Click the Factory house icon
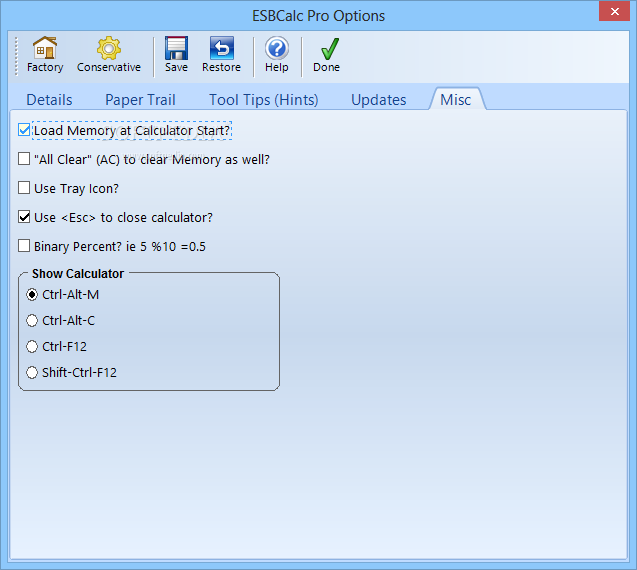The image size is (637, 570). [45, 48]
